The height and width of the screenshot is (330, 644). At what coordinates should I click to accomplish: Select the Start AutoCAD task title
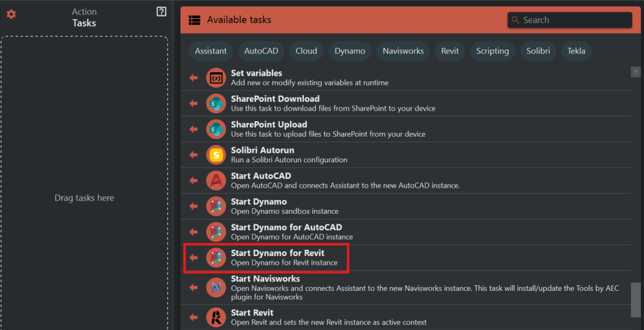click(261, 176)
